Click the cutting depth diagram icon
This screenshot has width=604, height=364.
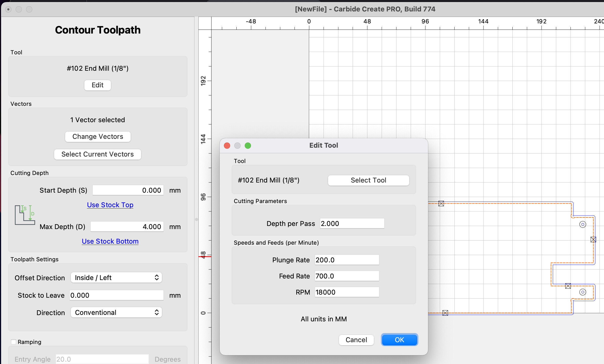[25, 215]
